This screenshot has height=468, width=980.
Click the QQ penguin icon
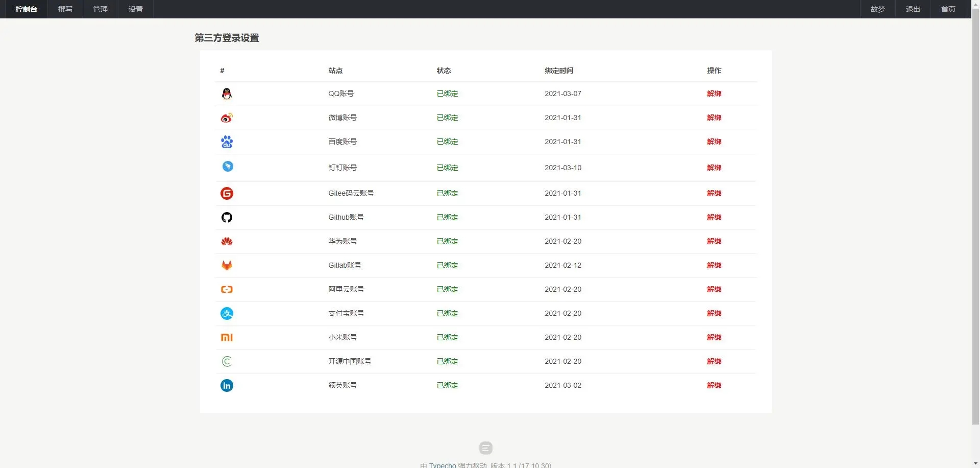tap(227, 93)
